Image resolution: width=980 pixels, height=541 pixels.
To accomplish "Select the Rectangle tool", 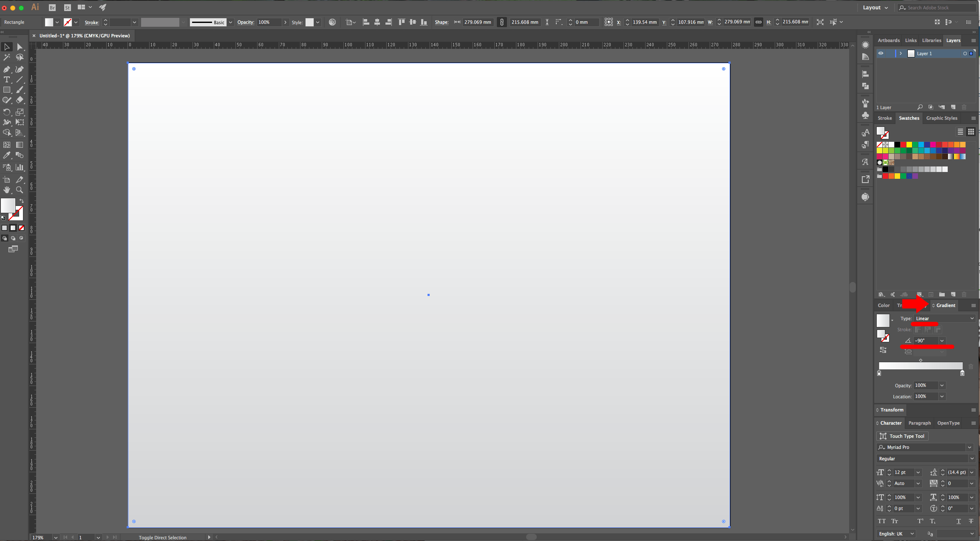I will (x=7, y=90).
